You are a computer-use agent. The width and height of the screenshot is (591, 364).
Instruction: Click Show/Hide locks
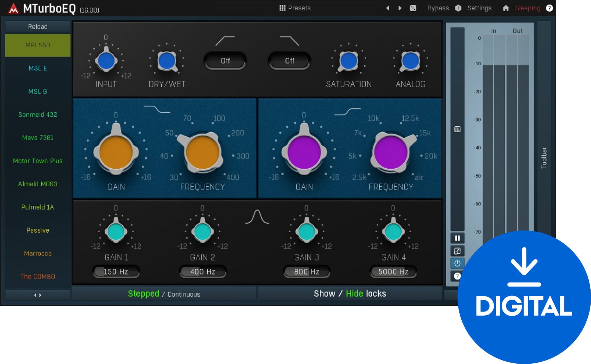coord(350,293)
